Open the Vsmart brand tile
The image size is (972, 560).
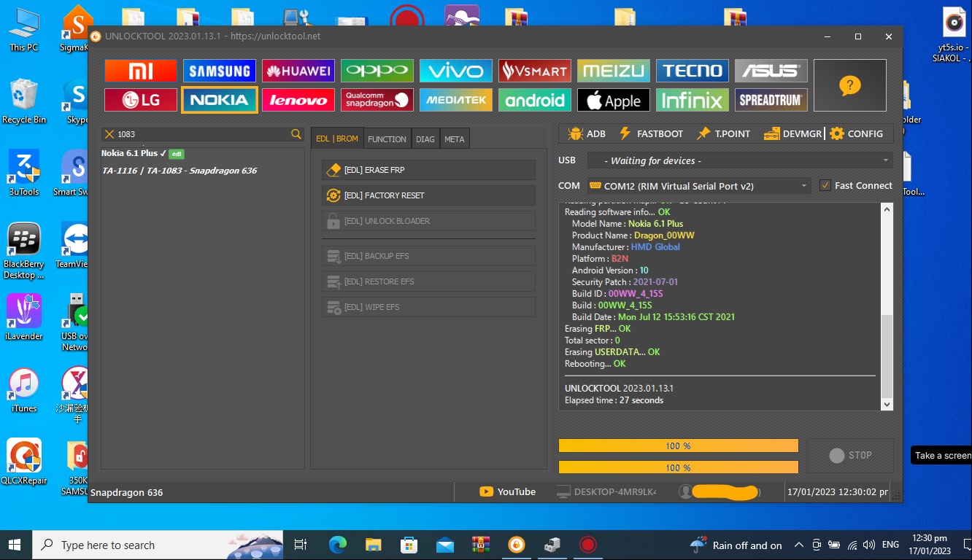(x=535, y=71)
